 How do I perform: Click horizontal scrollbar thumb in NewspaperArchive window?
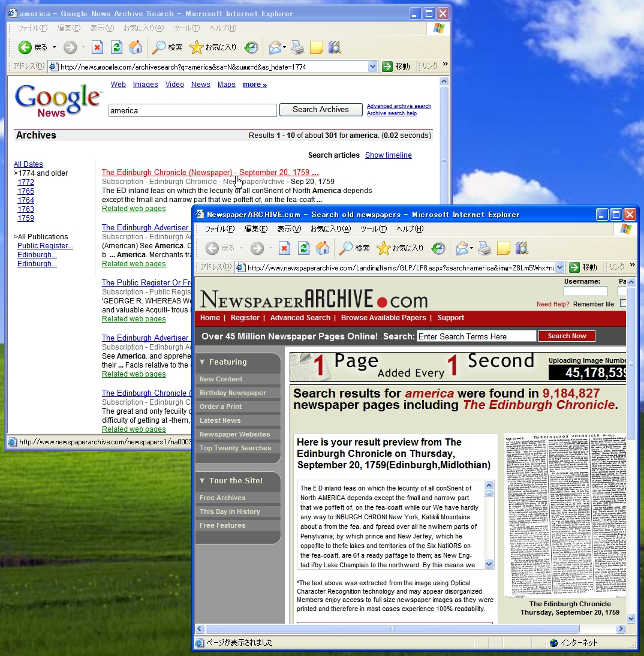pos(392,629)
